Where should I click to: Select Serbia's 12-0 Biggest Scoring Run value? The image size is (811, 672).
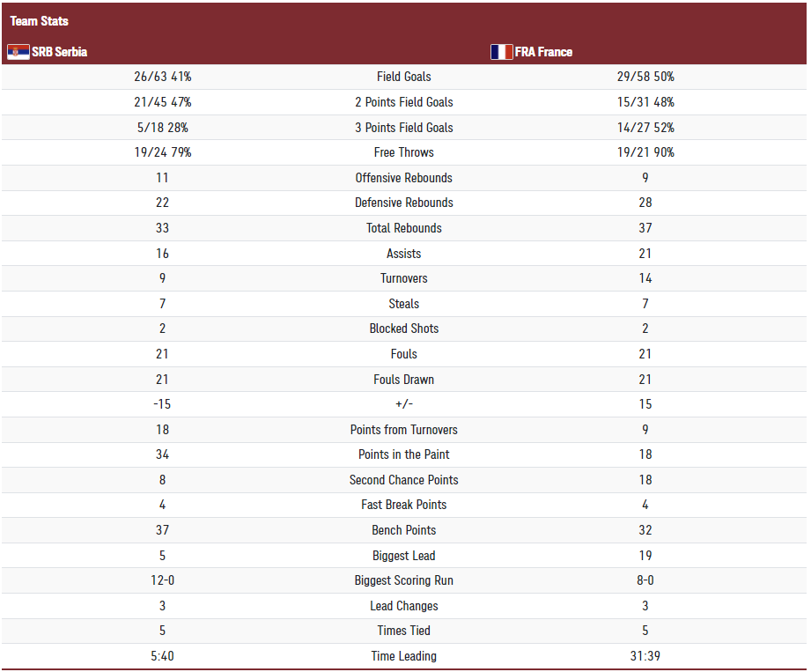coord(162,580)
